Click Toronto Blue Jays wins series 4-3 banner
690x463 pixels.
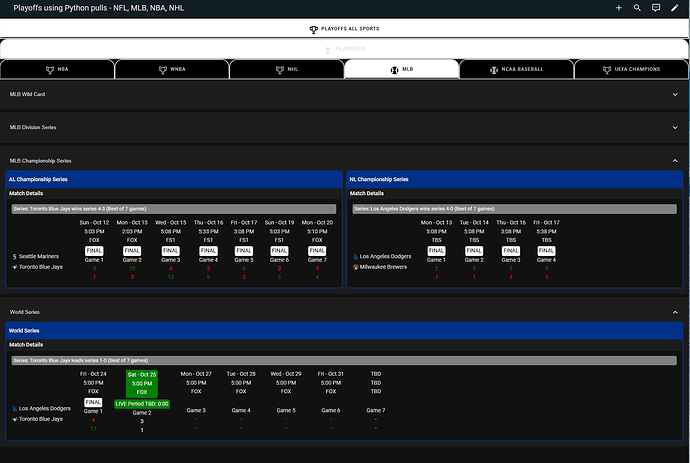point(174,209)
